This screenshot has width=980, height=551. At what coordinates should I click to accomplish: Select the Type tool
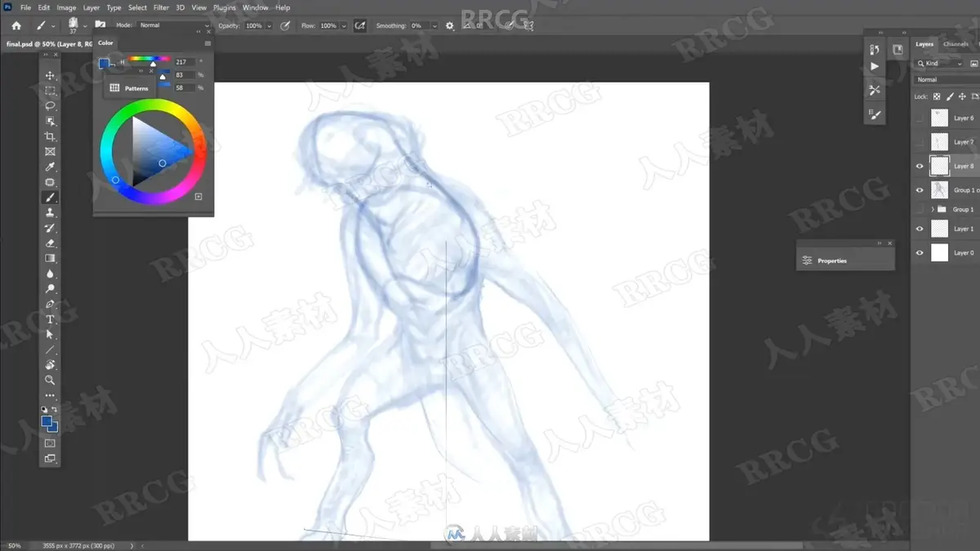click(x=50, y=319)
